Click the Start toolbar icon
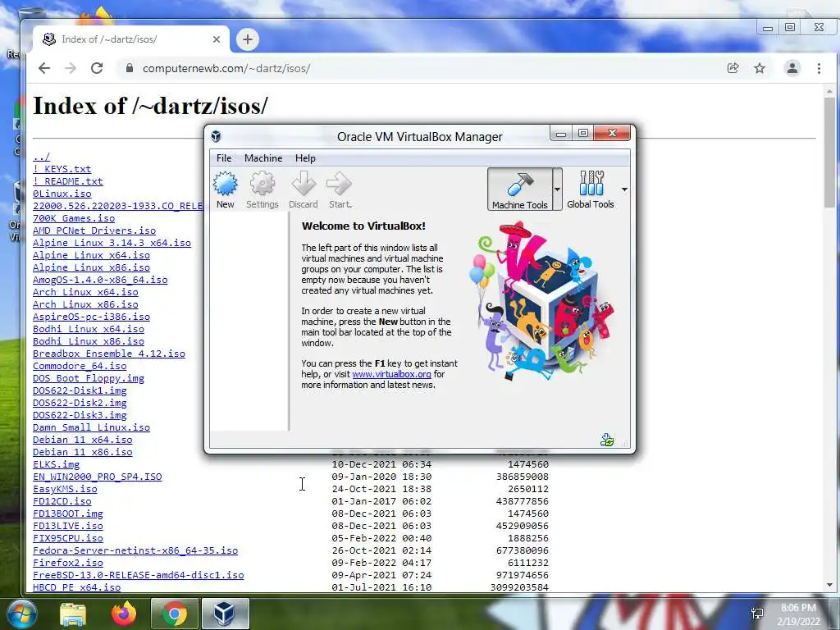Viewport: 840px width, 630px height. tap(340, 189)
